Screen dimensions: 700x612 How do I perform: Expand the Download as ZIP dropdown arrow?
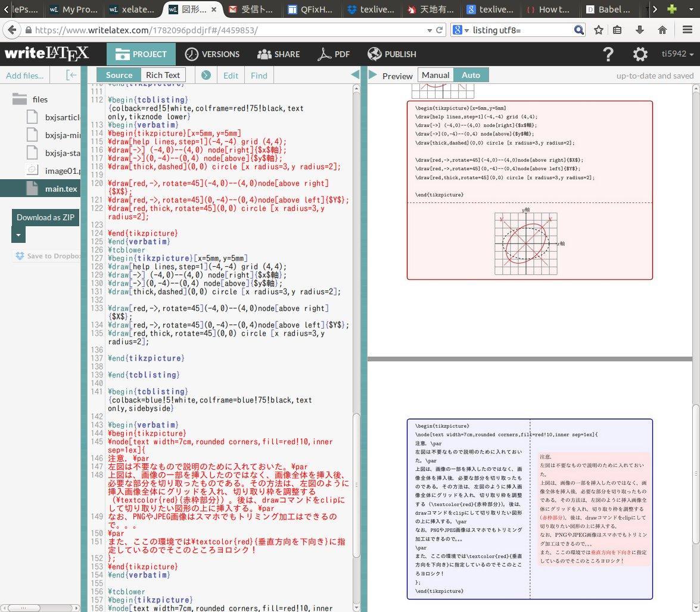click(x=18, y=235)
